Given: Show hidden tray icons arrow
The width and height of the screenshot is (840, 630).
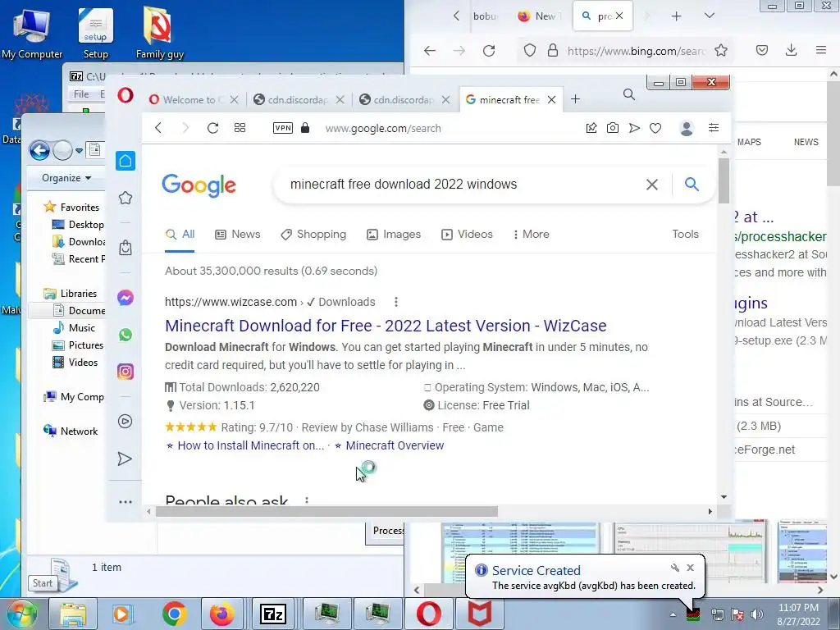Looking at the screenshot, I should (x=673, y=614).
